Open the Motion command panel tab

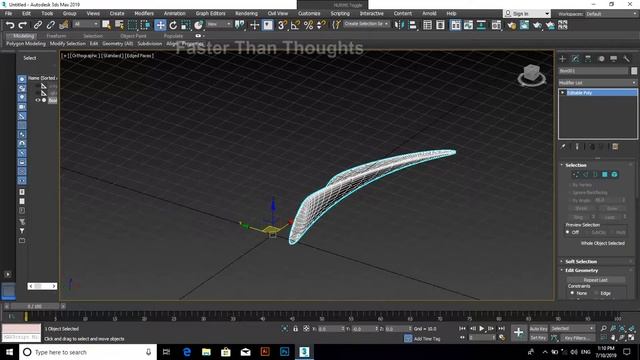click(601, 59)
